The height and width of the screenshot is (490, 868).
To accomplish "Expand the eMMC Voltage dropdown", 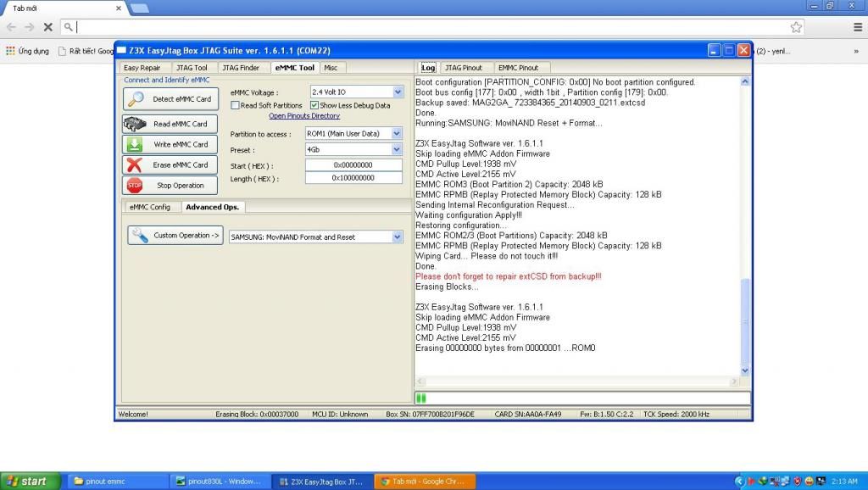I will pyautogui.click(x=398, y=92).
